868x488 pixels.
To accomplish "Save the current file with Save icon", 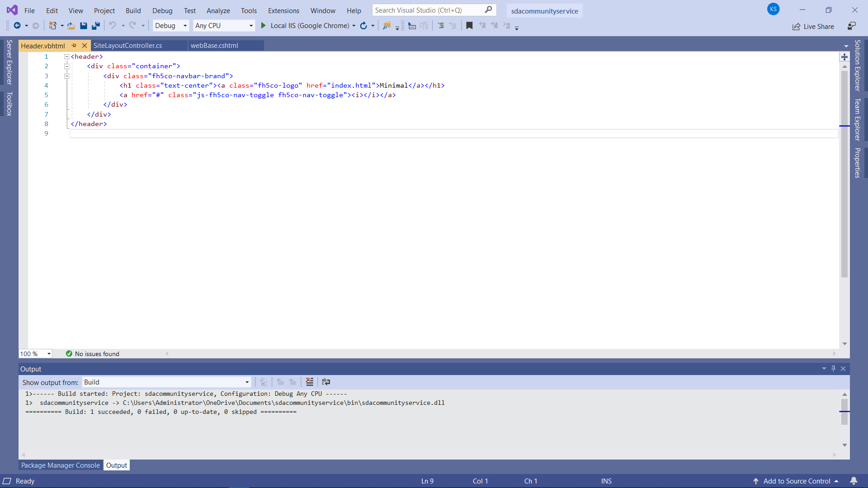I will 84,26.
